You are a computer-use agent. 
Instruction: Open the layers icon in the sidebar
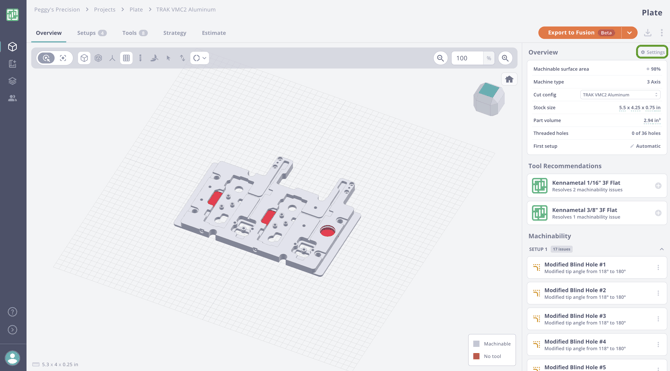pyautogui.click(x=12, y=81)
